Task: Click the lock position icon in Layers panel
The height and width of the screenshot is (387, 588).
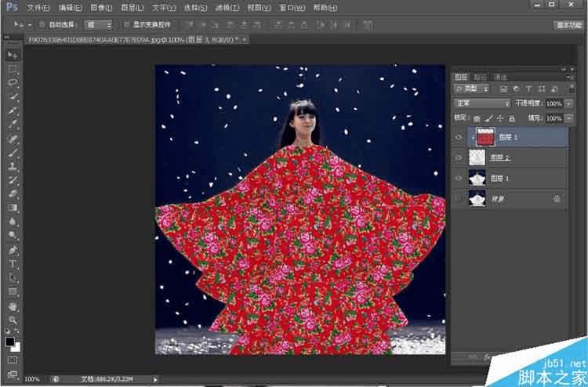Action: click(x=499, y=118)
